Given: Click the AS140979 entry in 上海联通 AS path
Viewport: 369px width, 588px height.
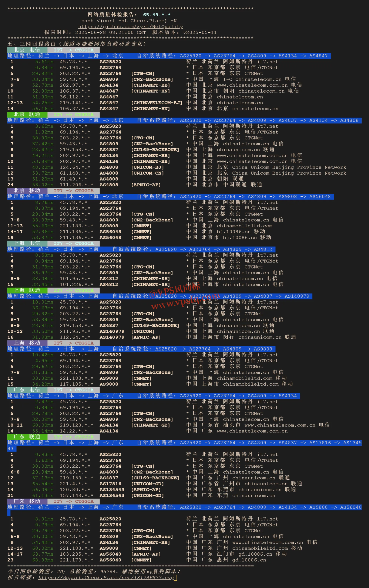Looking at the screenshot, I should tap(297, 296).
